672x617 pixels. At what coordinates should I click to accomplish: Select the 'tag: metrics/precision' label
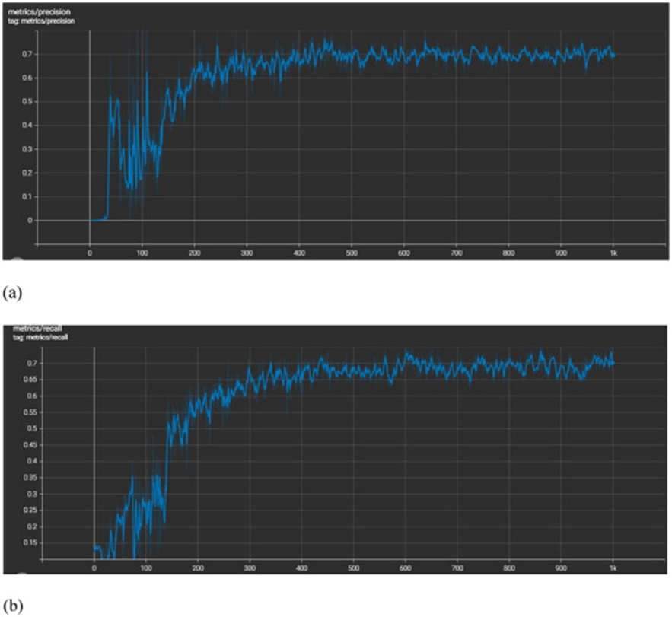point(41,21)
